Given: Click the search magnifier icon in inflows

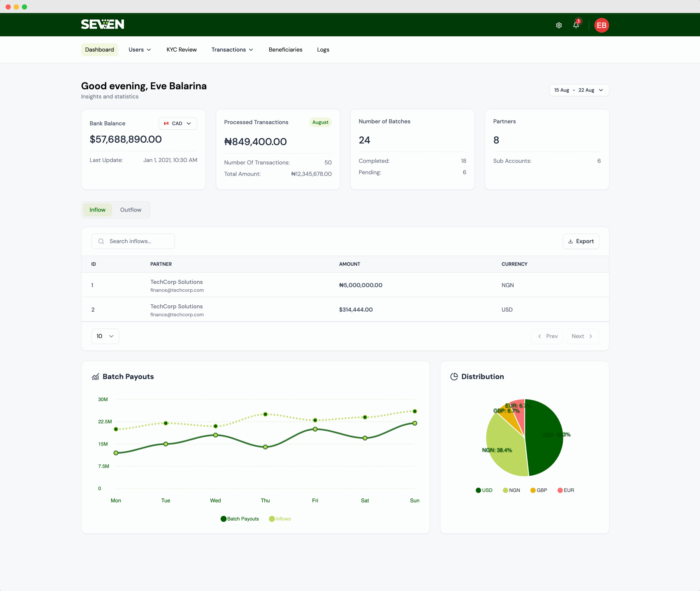Looking at the screenshot, I should click(x=101, y=241).
